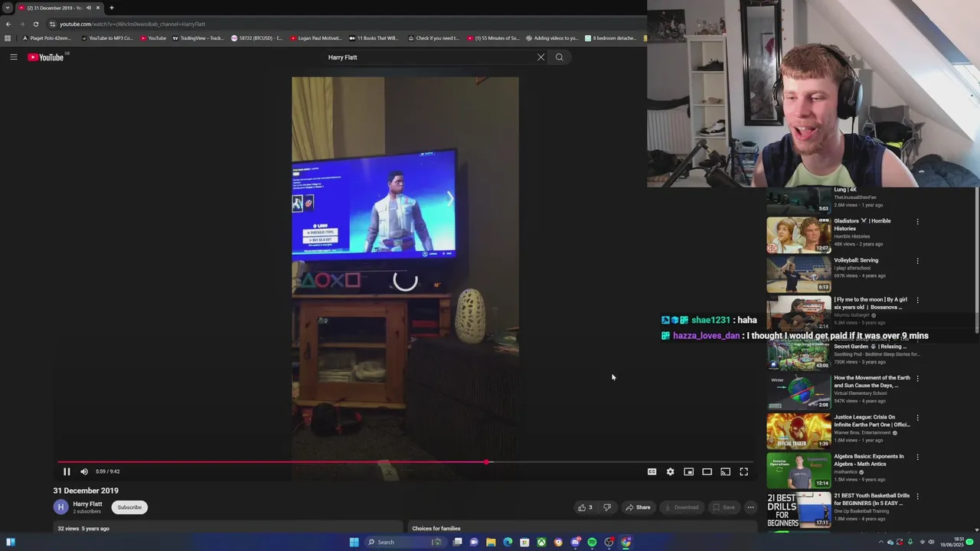Share the 31 December 2019 video
Image resolution: width=980 pixels, height=551 pixels.
click(x=638, y=507)
